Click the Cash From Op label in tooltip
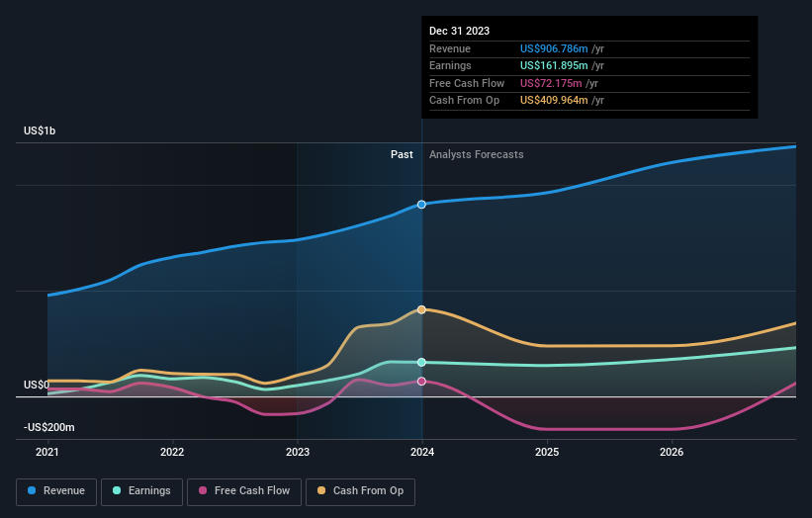The width and height of the screenshot is (812, 518). (x=465, y=101)
